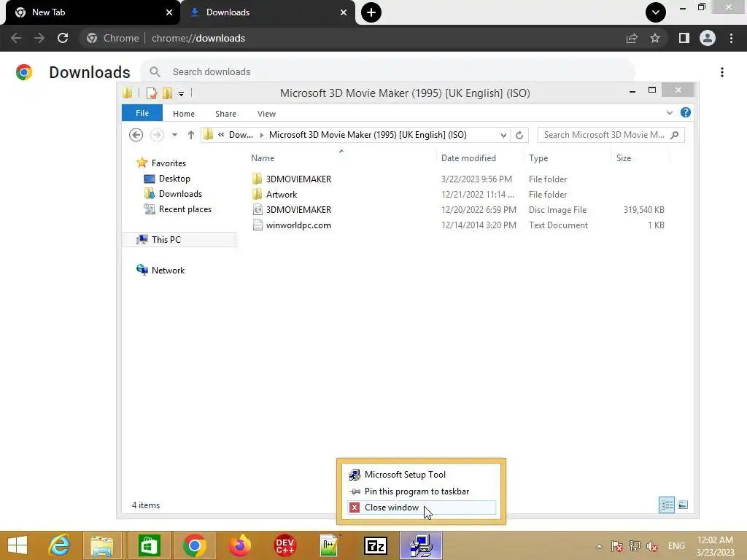Click the Chrome share page icon

coord(632,38)
